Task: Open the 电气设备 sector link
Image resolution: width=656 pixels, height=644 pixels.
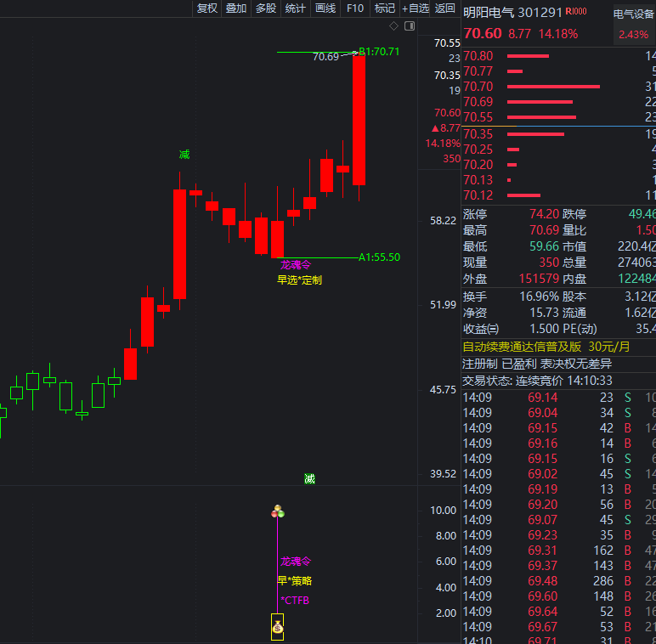Action: coord(634,14)
